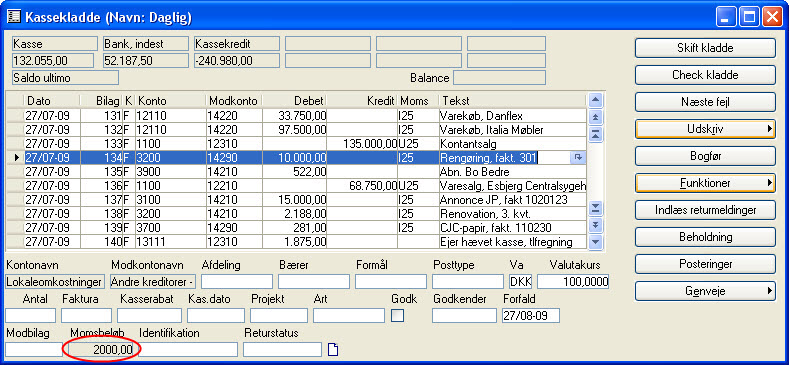Click the Posteringer button
The image size is (789, 365).
[705, 264]
